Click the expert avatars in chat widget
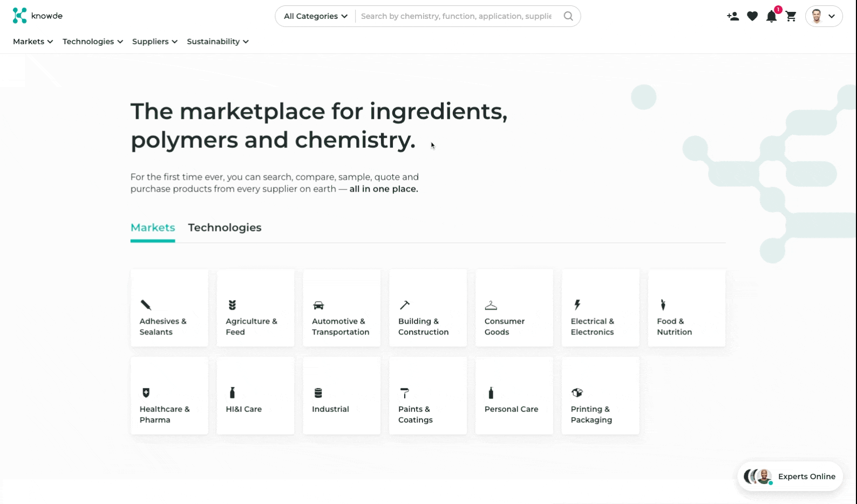The height and width of the screenshot is (504, 857). point(758,476)
